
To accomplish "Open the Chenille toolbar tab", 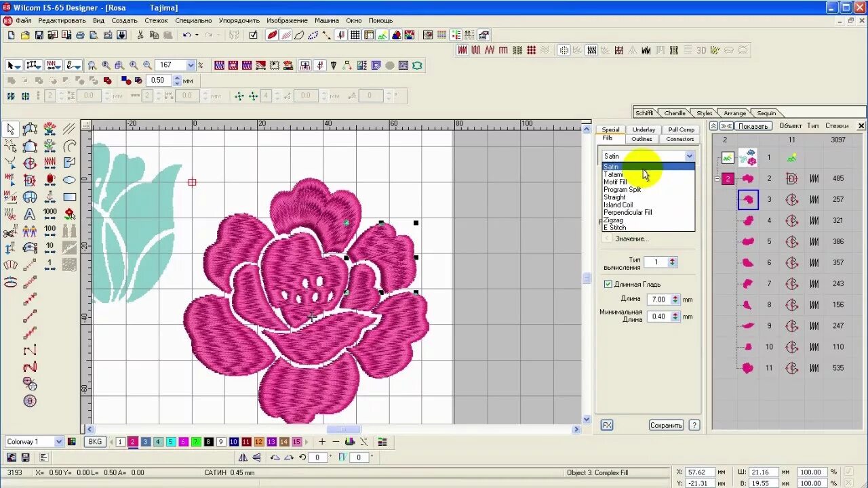I will (675, 113).
